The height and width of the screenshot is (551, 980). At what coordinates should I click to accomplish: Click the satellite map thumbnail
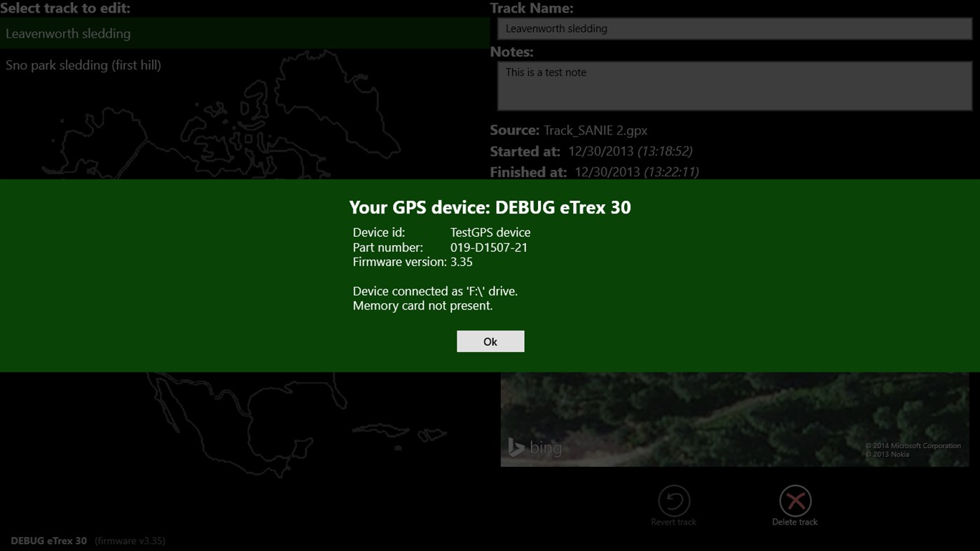pos(733,419)
